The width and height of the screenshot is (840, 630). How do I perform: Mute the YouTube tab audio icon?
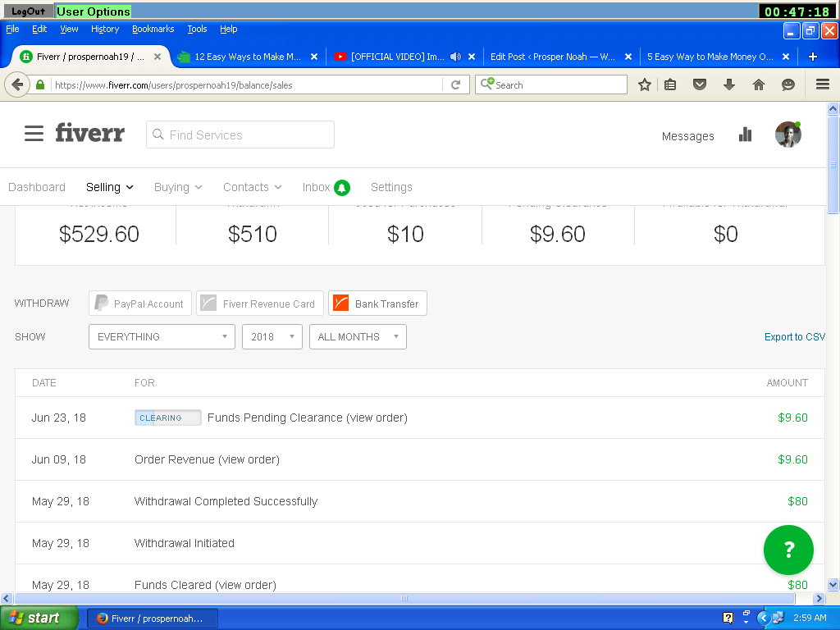455,57
